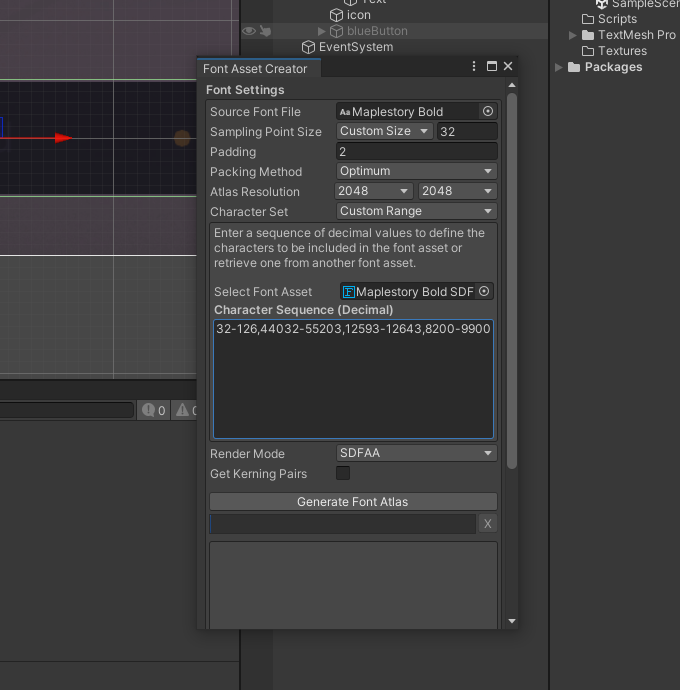The width and height of the screenshot is (680, 690).
Task: Click Generate Font Atlas button
Action: point(353,502)
